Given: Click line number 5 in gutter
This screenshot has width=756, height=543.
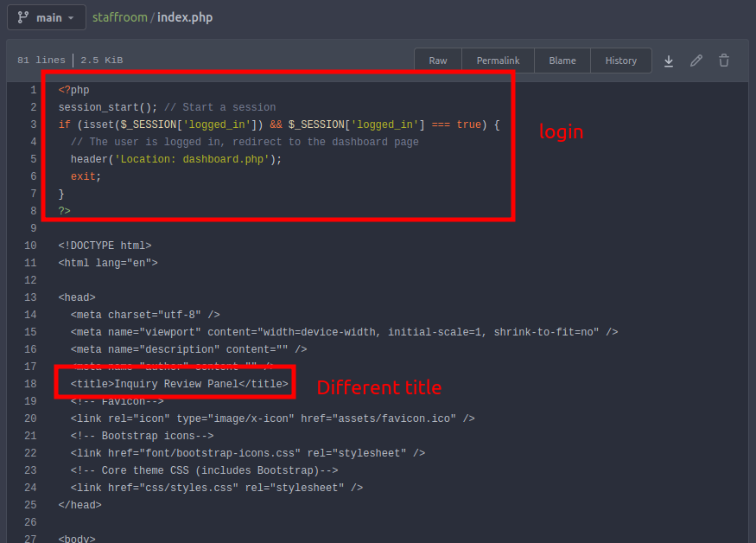Looking at the screenshot, I should (33, 159).
